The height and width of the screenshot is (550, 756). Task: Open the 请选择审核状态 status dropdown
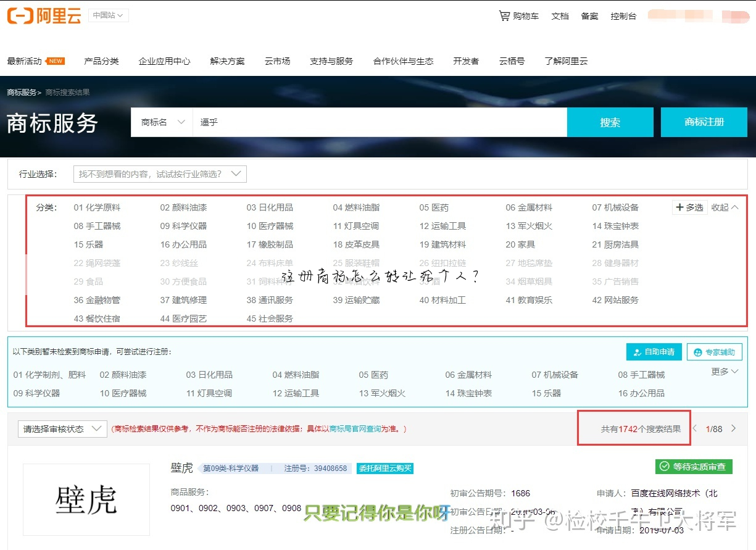coord(62,428)
